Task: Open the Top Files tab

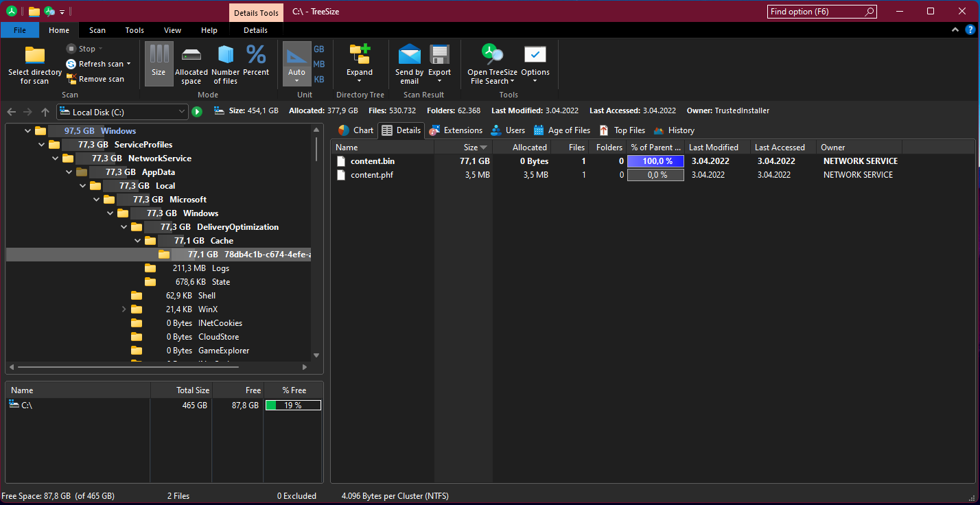Action: pos(622,130)
